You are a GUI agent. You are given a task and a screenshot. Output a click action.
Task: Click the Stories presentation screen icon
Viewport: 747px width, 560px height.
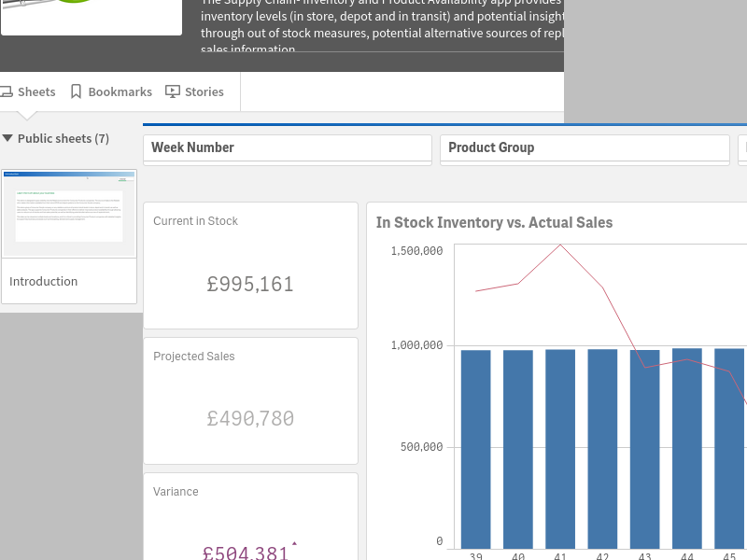pos(173,91)
